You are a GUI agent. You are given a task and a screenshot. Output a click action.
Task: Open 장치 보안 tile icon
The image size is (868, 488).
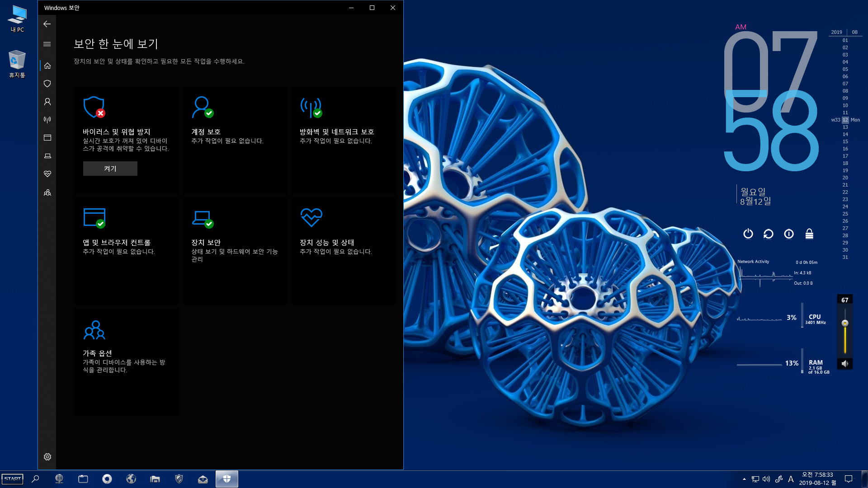pos(203,219)
